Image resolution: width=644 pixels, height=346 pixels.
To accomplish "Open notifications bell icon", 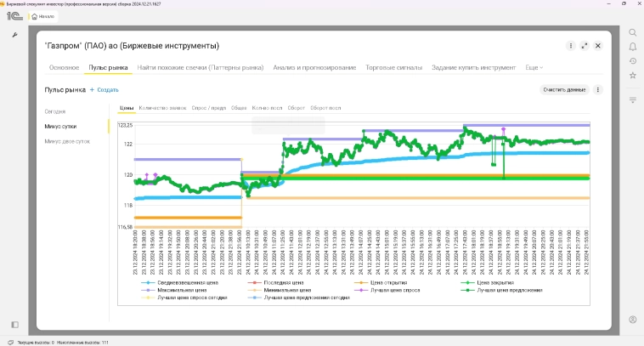I will tap(632, 47).
